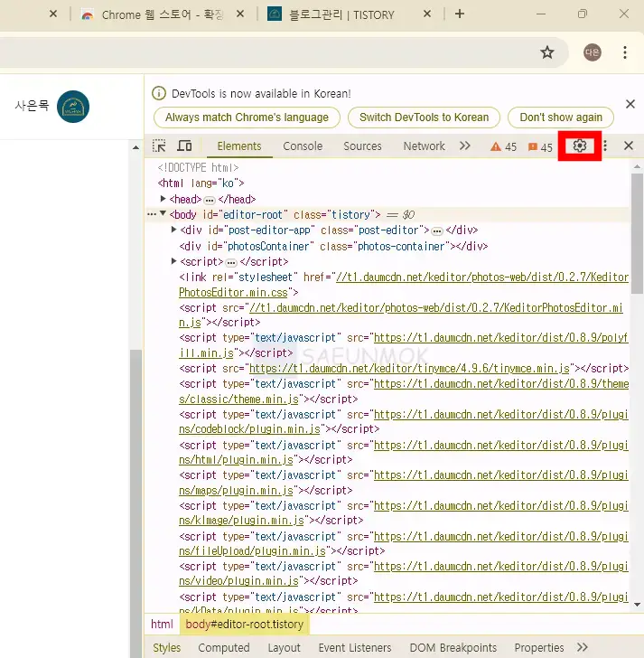Open html/plugin.min.js script link
Screen dimensions: 644x658
404,452
